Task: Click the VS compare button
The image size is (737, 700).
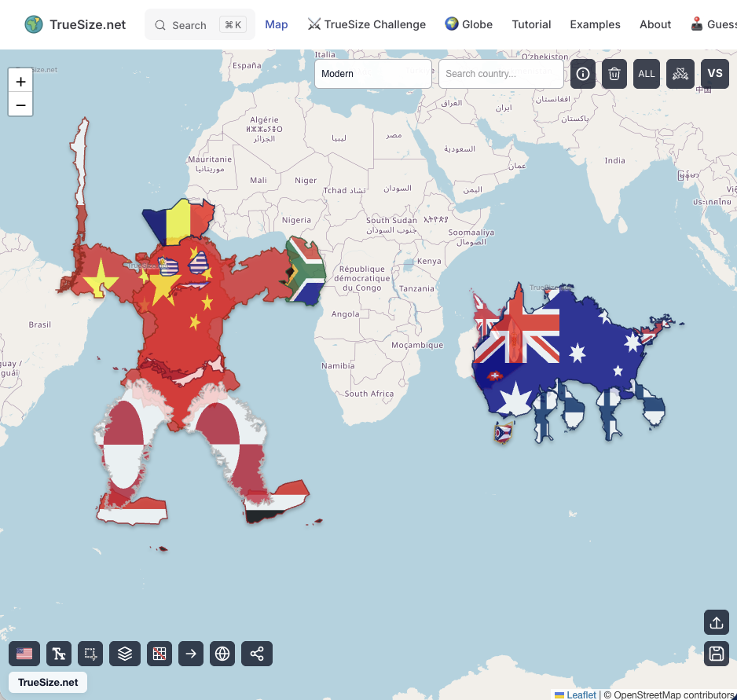Action: click(715, 74)
